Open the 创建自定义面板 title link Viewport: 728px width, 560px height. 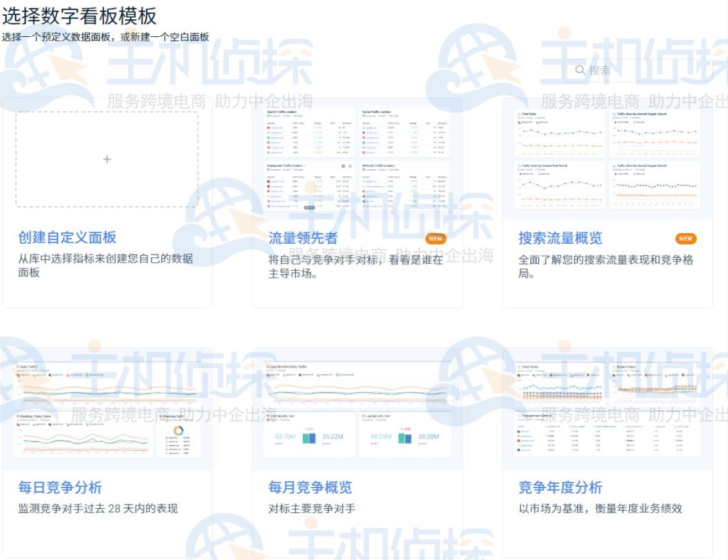tap(67, 238)
